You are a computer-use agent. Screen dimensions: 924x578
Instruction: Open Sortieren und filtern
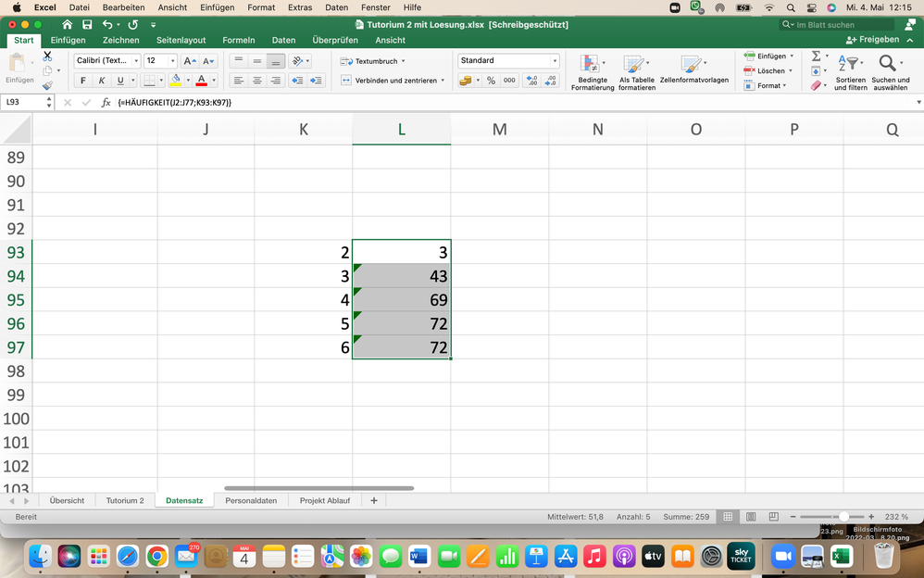tap(850, 72)
